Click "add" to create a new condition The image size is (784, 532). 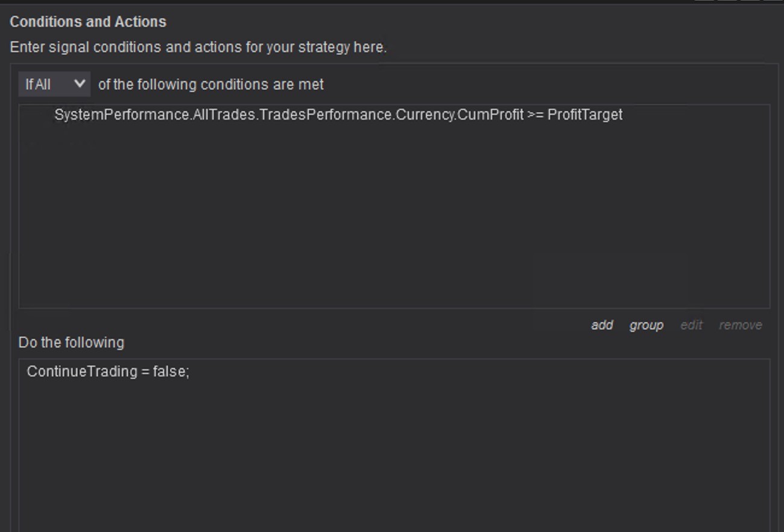point(601,325)
